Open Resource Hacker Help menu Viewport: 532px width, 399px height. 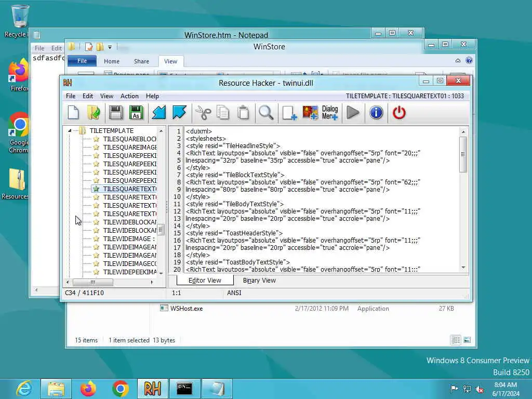[152, 96]
